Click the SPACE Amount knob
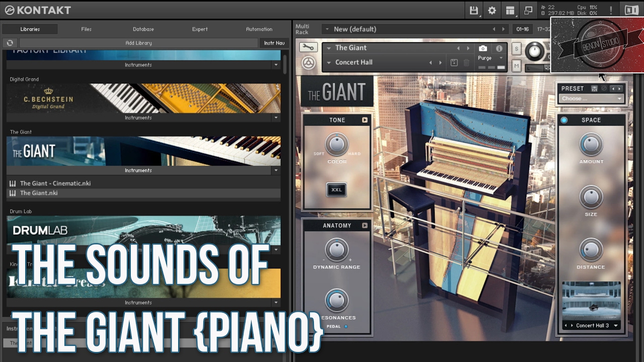This screenshot has height=362, width=644. pos(591,144)
